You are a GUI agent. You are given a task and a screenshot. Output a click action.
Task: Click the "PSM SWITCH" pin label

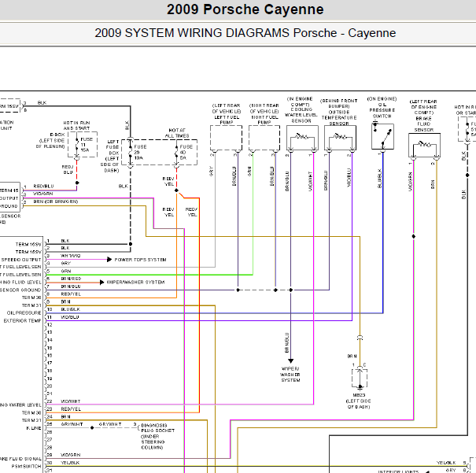click(x=26, y=466)
